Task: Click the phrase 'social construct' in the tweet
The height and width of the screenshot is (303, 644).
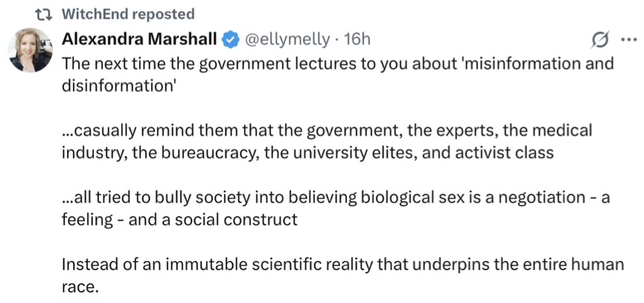Action: (x=237, y=220)
